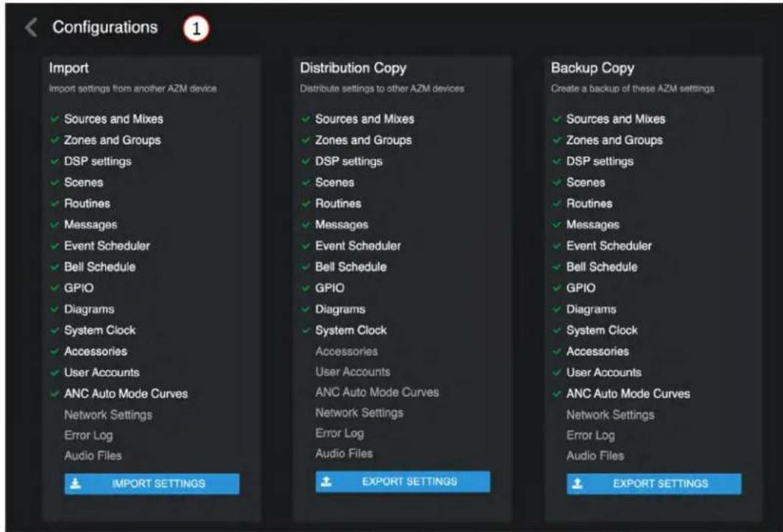Enable Network Settings in Distribution Copy
Image resolution: width=783 pixels, height=532 pixels.
359,413
